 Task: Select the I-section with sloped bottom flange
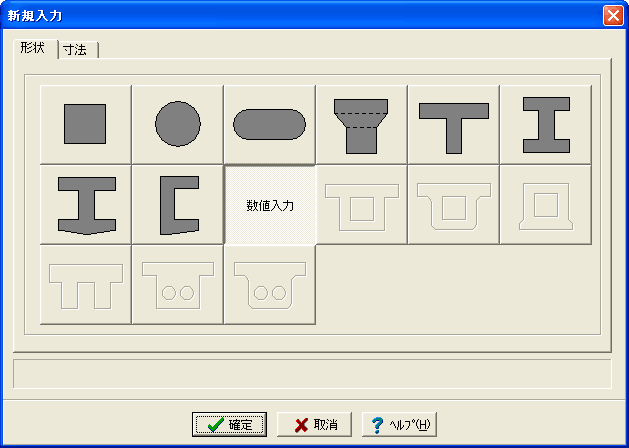click(85, 205)
